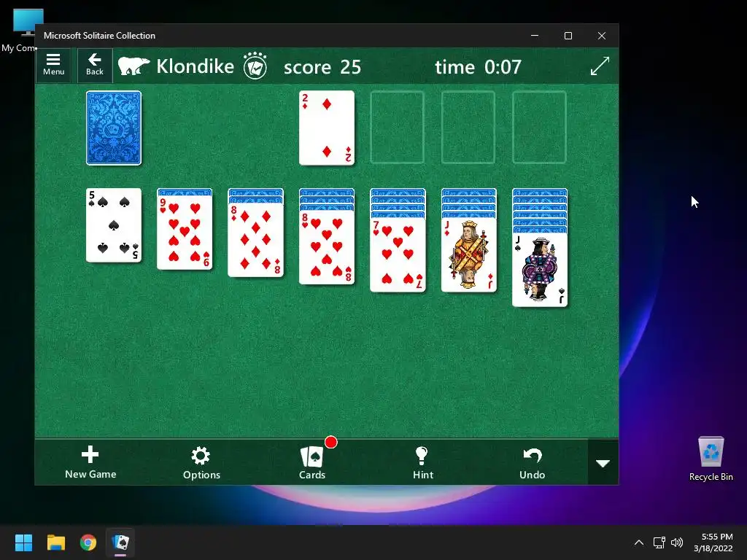Click the time 0:07 display

pos(479,67)
